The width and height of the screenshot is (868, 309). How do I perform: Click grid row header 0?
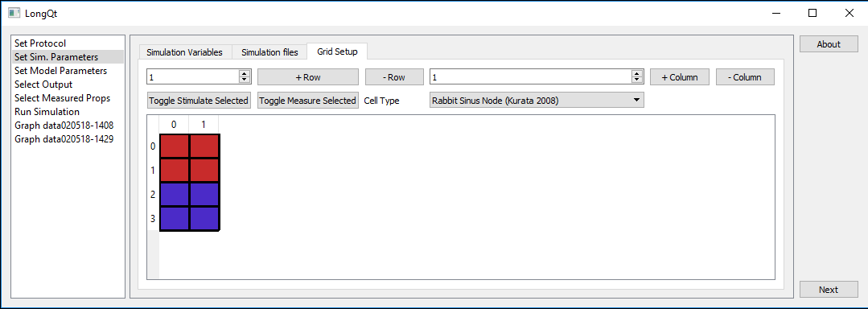pos(154,146)
